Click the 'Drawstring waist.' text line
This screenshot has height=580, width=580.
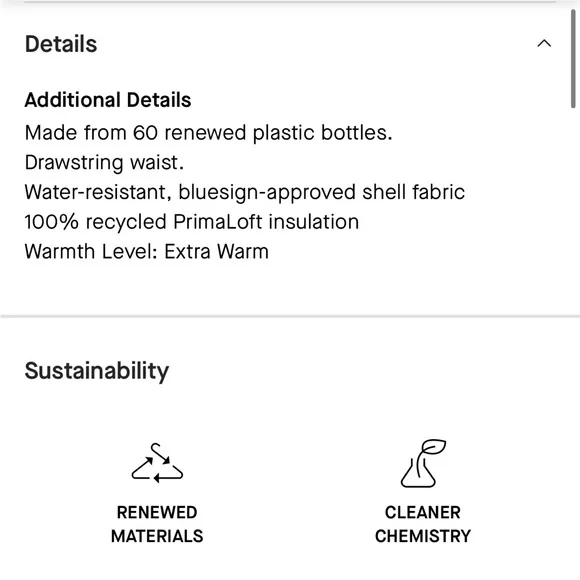tap(104, 162)
